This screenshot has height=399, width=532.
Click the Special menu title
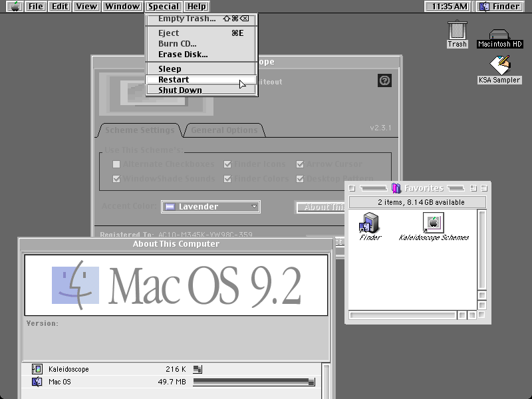(164, 6)
